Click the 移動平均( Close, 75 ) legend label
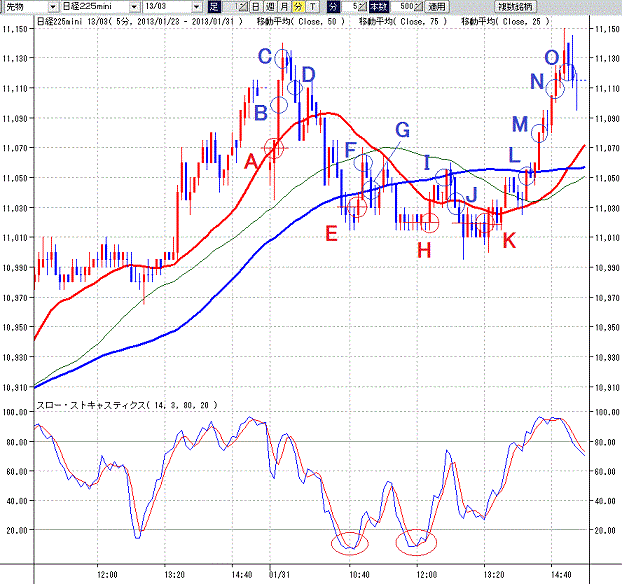Screen dimensions: 622x584 pos(403,21)
